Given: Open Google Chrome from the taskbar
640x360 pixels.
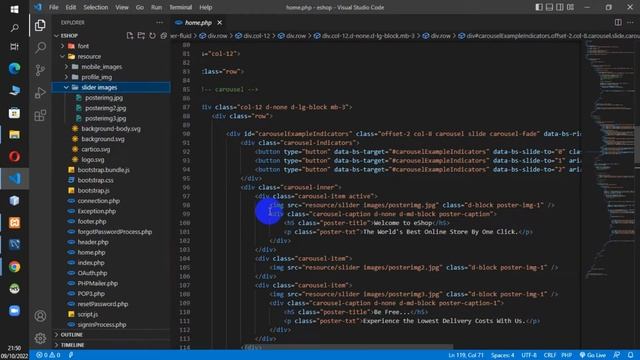Looking at the screenshot, I should [14, 267].
